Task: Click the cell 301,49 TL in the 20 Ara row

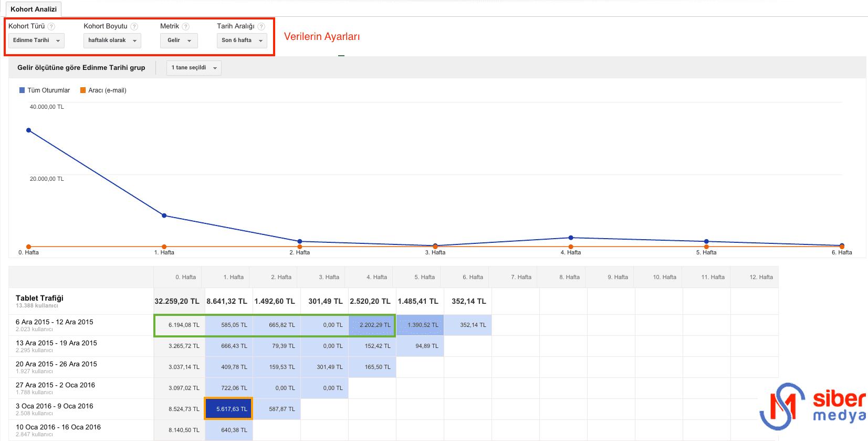Action: (x=325, y=367)
